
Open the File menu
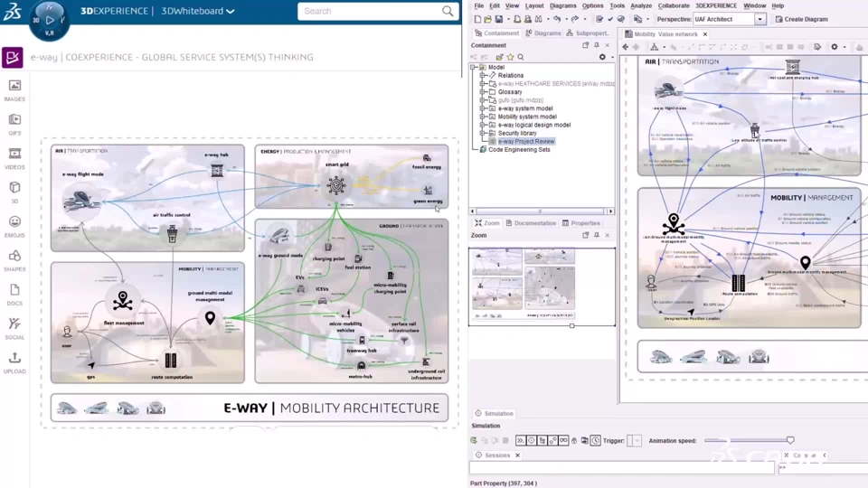click(479, 5)
